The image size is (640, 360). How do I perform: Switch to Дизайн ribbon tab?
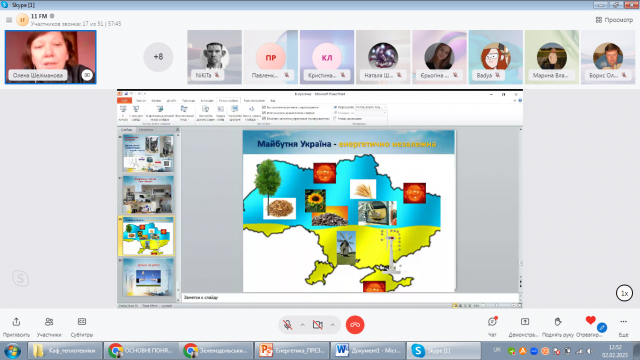tap(171, 100)
